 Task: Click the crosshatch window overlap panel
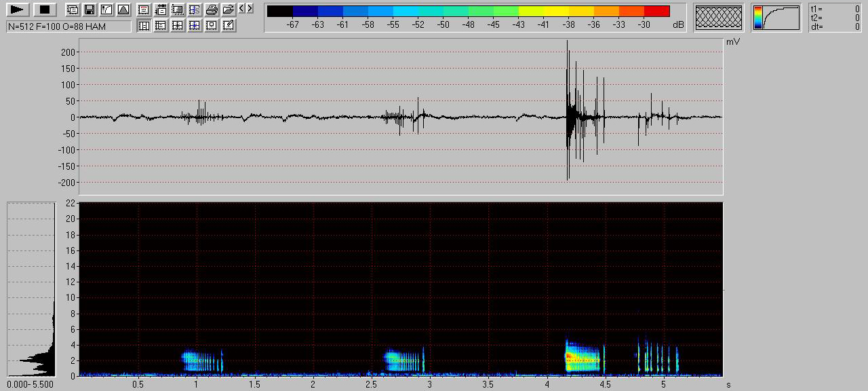pyautogui.click(x=719, y=17)
